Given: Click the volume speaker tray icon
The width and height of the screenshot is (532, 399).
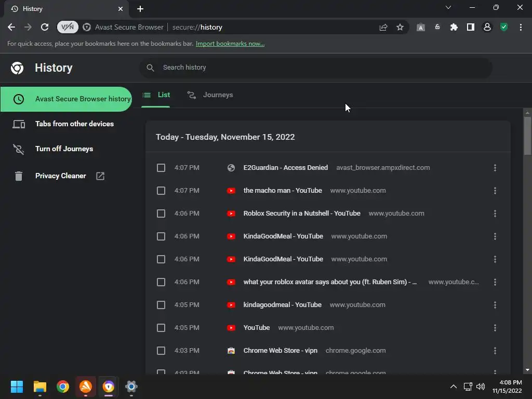Looking at the screenshot, I should coord(481,387).
